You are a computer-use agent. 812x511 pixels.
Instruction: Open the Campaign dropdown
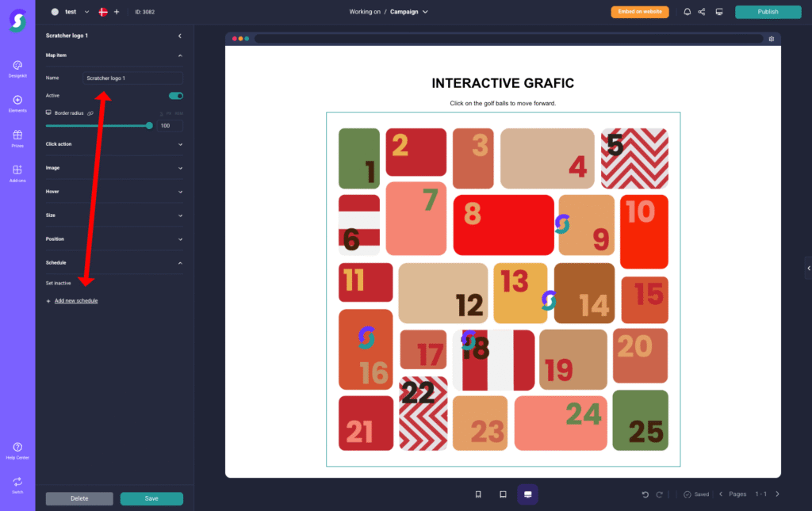click(410, 12)
